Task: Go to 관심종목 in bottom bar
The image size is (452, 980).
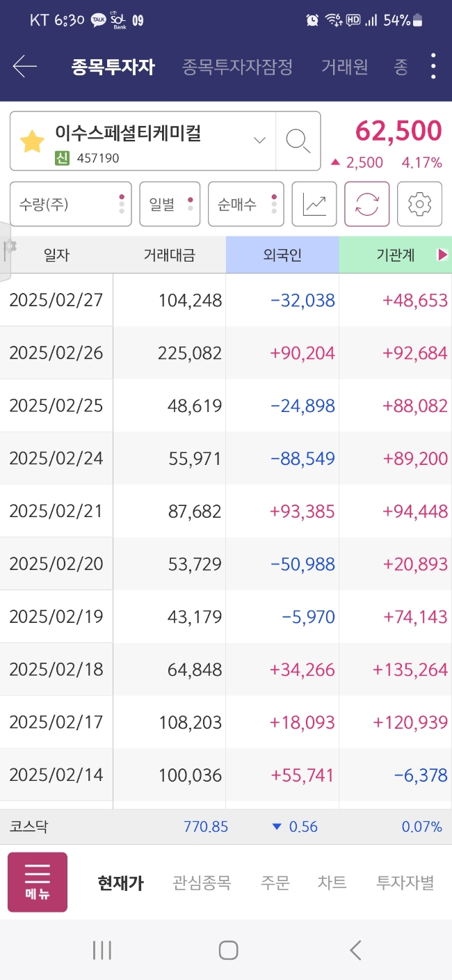Action: [202, 883]
